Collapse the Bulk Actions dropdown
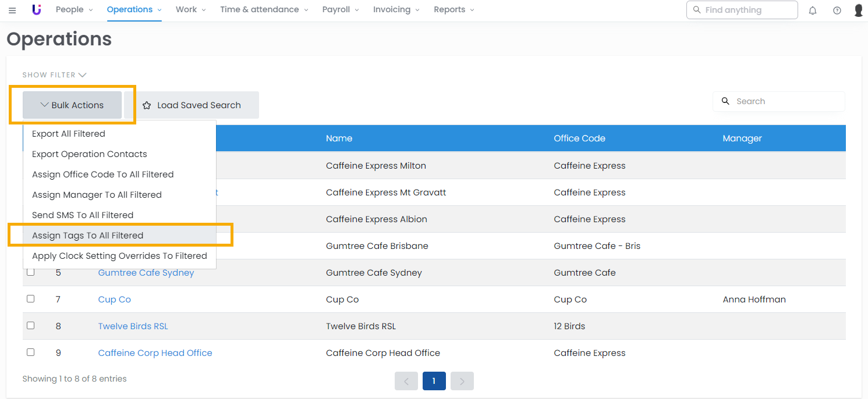The image size is (868, 399). 72,105
